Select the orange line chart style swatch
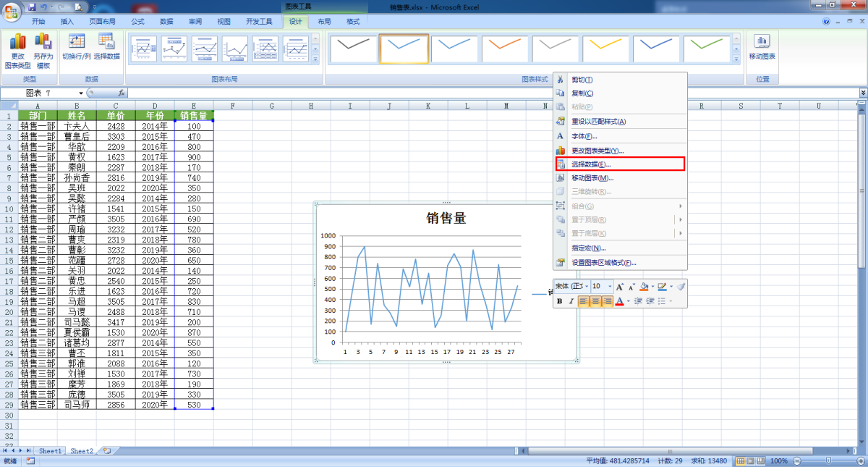 point(506,49)
